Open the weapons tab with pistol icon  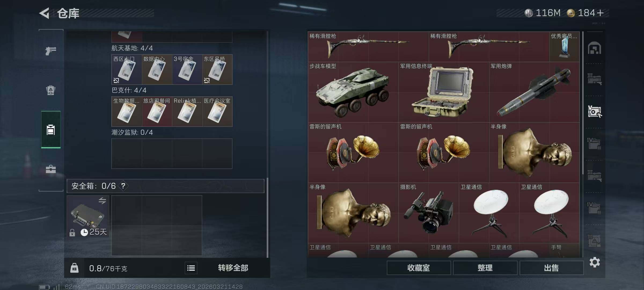pos(50,50)
